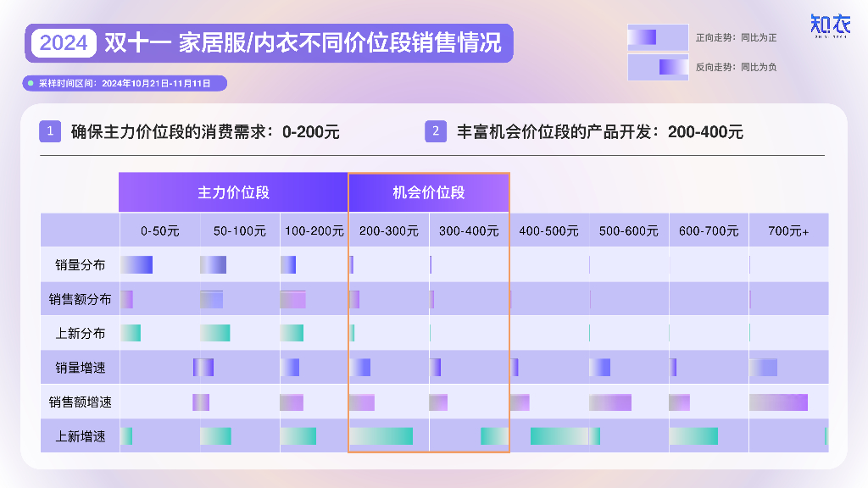
Task: Select the 销售额分布 row label
Action: point(81,299)
